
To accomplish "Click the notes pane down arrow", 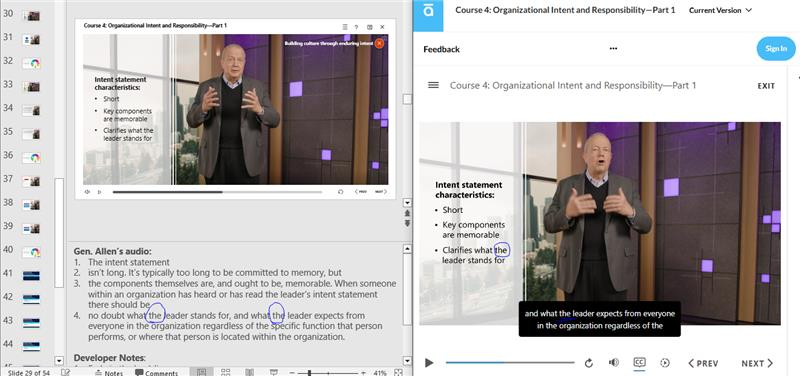I will (407, 361).
